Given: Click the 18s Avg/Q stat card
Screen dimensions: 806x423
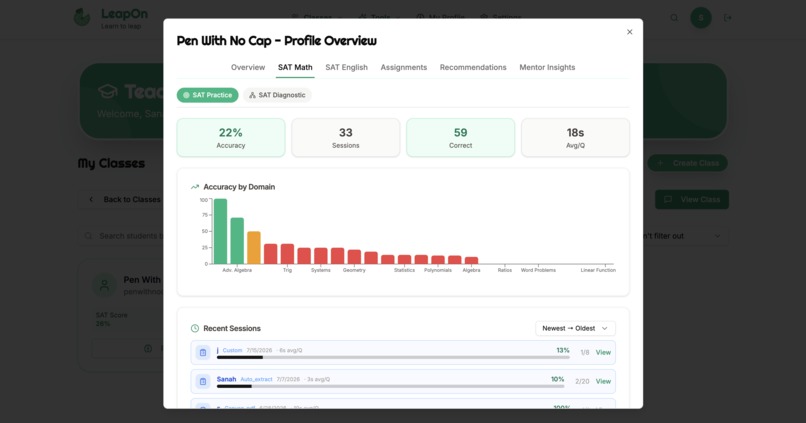Looking at the screenshot, I should pyautogui.click(x=575, y=138).
